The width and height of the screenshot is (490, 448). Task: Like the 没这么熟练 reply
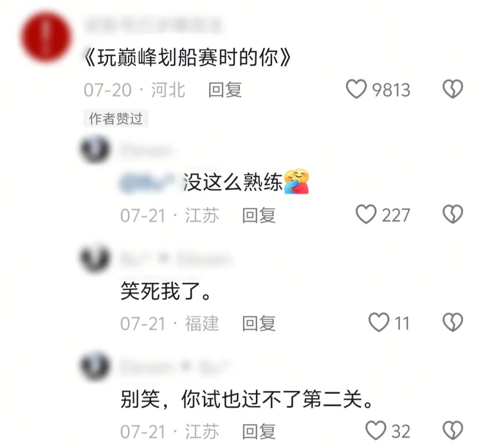click(366, 214)
